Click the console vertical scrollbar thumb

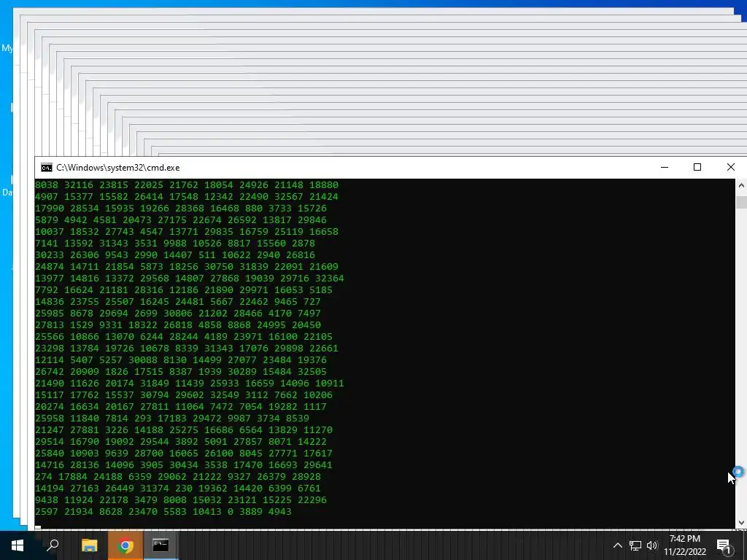741,202
